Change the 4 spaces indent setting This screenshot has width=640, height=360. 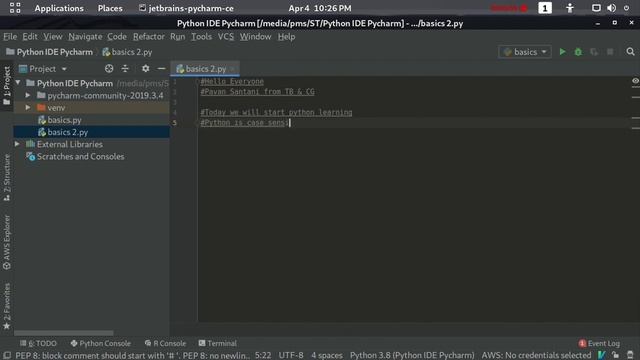327,355
